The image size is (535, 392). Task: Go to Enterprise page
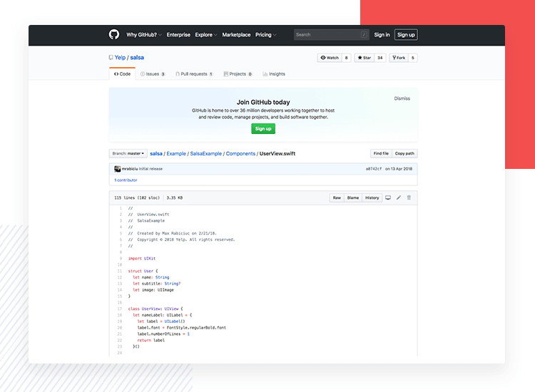[x=178, y=35]
